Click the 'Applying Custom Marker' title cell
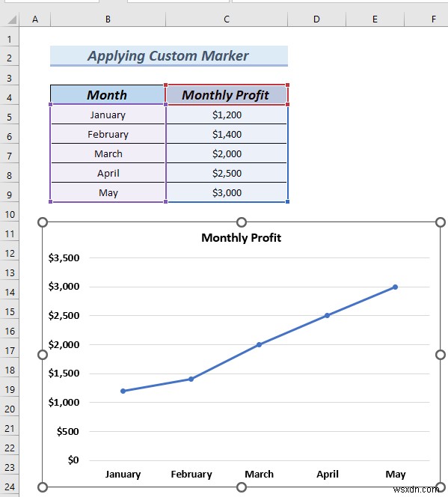This screenshot has height=497, width=448. pos(169,56)
